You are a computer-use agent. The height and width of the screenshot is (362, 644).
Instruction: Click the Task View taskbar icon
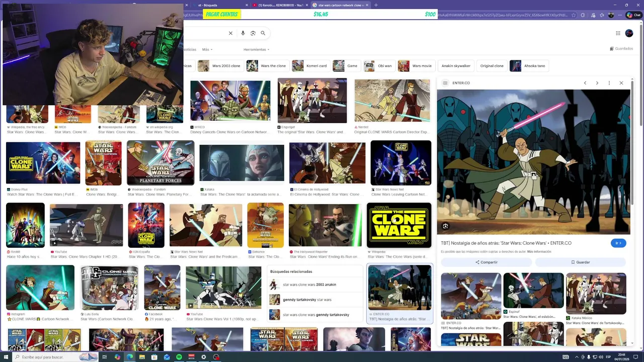105,357
